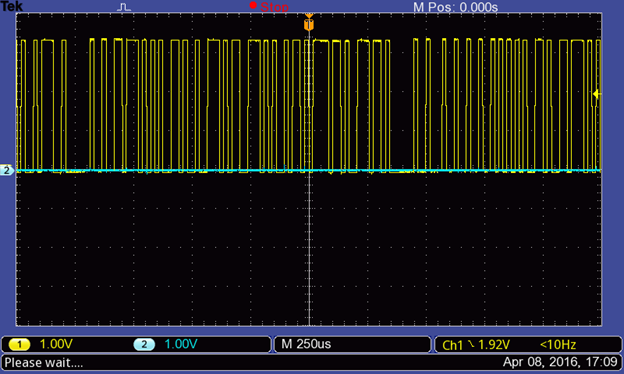Click the M 250us timebase readout
624x374 pixels.
306,344
